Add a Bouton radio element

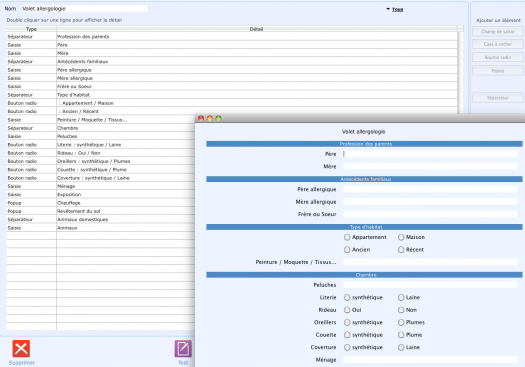point(498,57)
